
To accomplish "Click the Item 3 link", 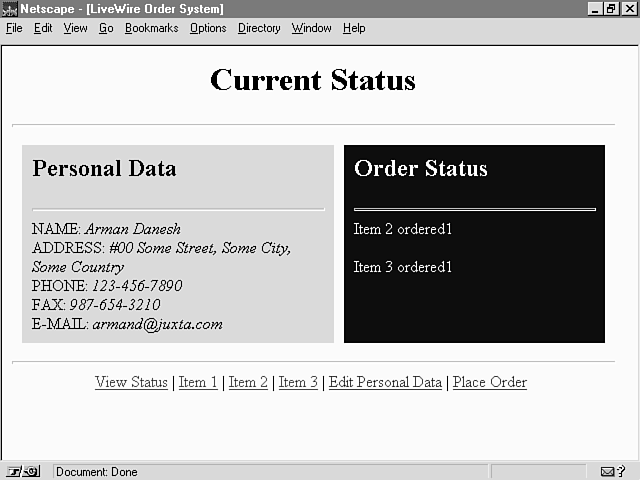I will [x=298, y=382].
